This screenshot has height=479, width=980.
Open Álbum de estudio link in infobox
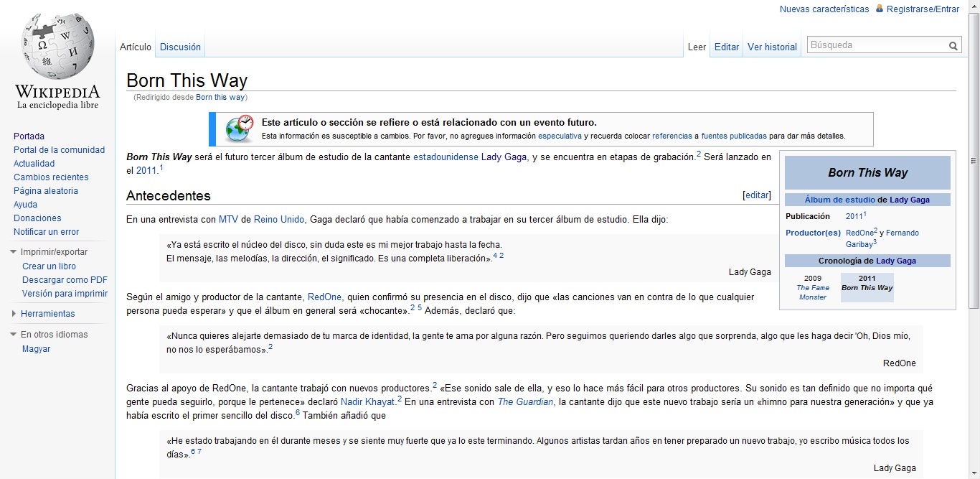[x=839, y=200]
